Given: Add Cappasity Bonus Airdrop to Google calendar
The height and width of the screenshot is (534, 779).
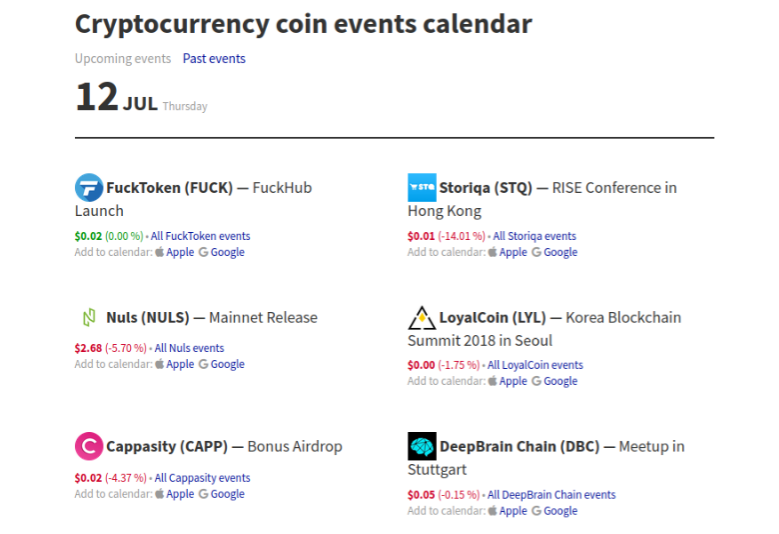Looking at the screenshot, I should 227,494.
